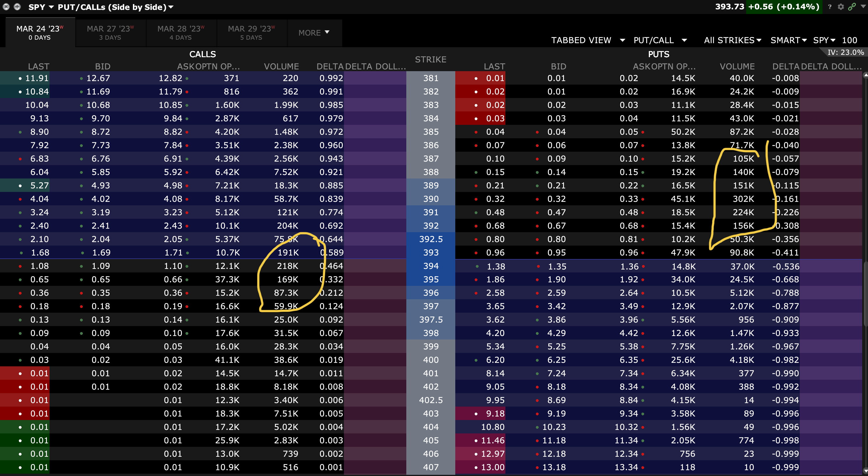Click the 1.71 call ask at 393
Screen dimensions: 868x476
(x=173, y=253)
